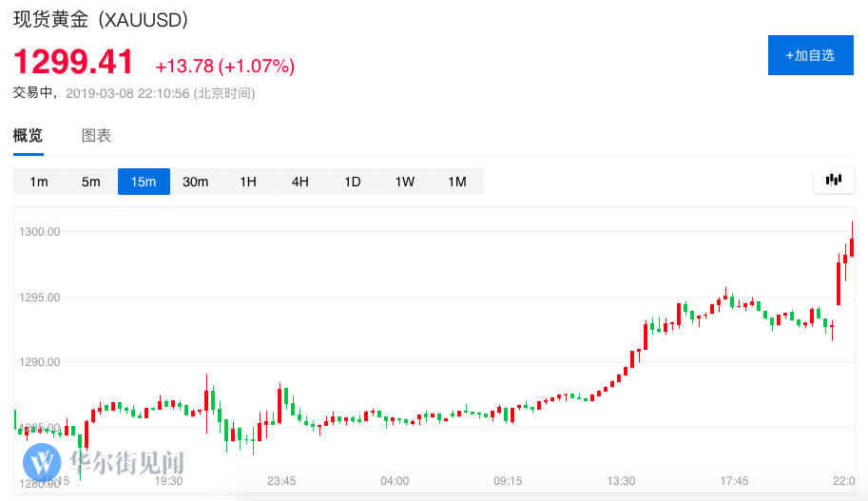Switch chart to 4H interval
Screen dimensions: 868x501
click(300, 182)
